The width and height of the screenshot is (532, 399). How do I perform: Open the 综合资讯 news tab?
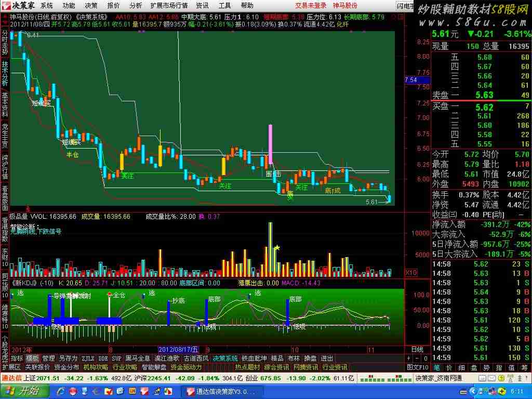(276, 367)
